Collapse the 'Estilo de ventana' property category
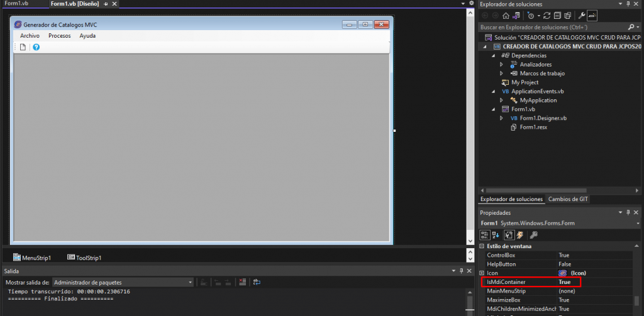 [x=482, y=246]
